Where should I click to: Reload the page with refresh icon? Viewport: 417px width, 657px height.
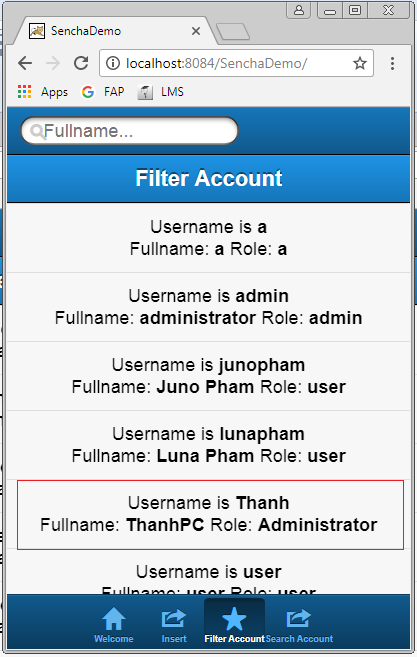click(x=81, y=63)
